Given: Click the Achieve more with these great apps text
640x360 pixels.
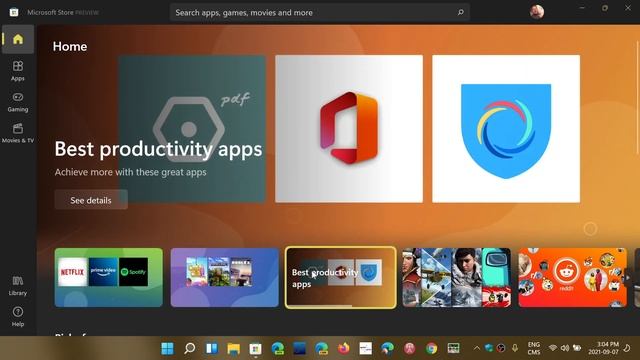Looking at the screenshot, I should [131, 172].
